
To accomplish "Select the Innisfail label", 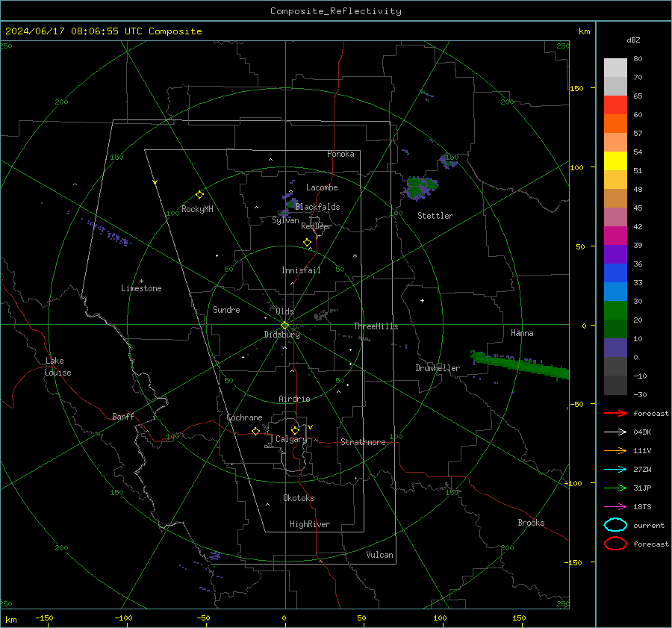I will [301, 270].
